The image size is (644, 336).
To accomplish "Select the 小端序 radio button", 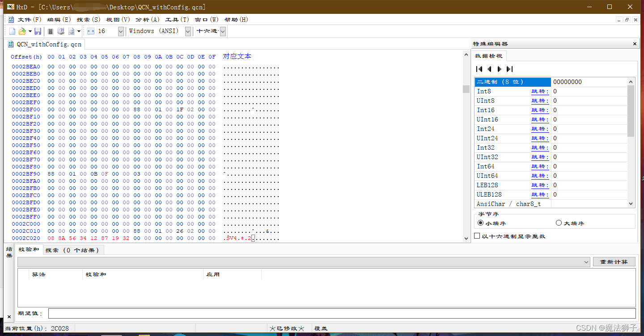I will [x=481, y=223].
